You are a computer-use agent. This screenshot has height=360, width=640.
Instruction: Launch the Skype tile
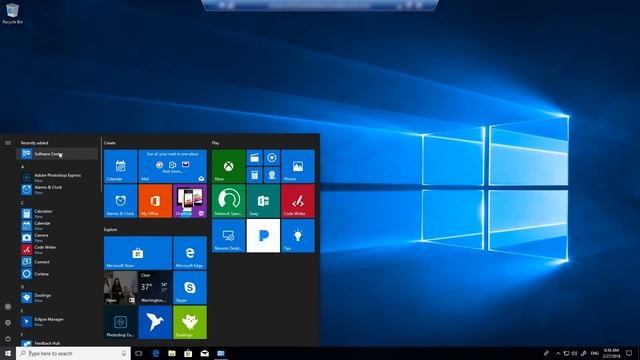pos(190,287)
